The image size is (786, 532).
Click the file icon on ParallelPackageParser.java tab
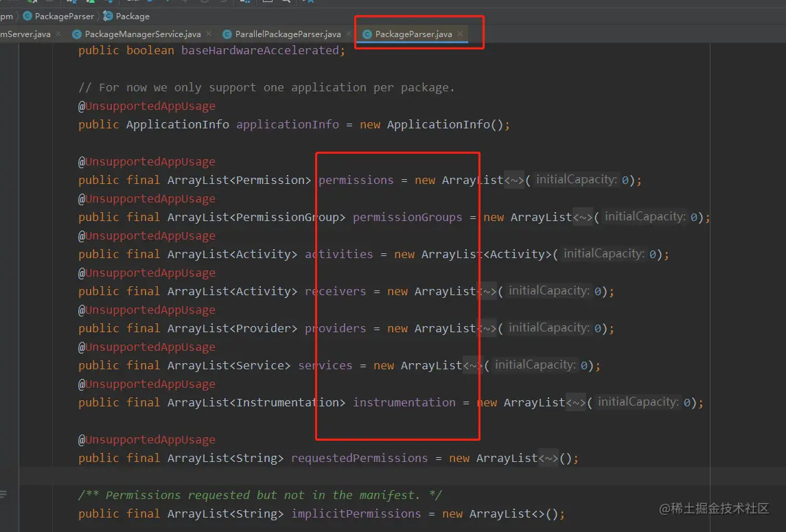click(227, 34)
